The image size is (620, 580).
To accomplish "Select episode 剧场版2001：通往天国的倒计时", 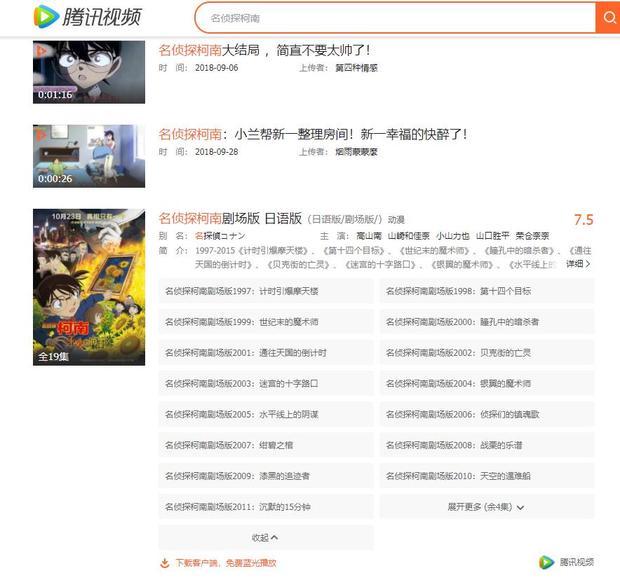I will coord(266,353).
